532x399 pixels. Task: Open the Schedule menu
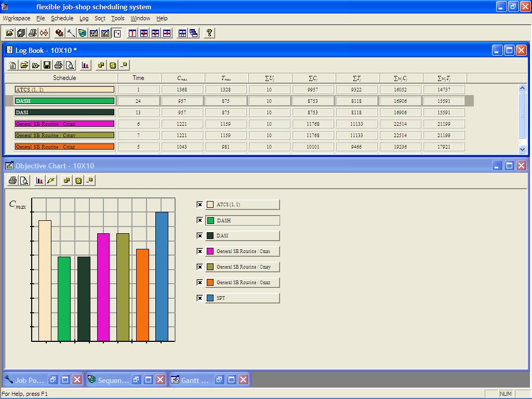click(62, 18)
